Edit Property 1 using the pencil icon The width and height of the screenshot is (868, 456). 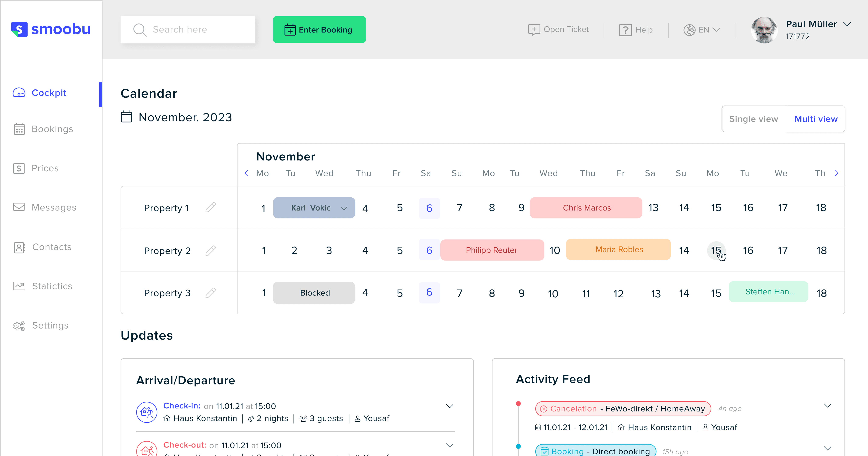(211, 207)
